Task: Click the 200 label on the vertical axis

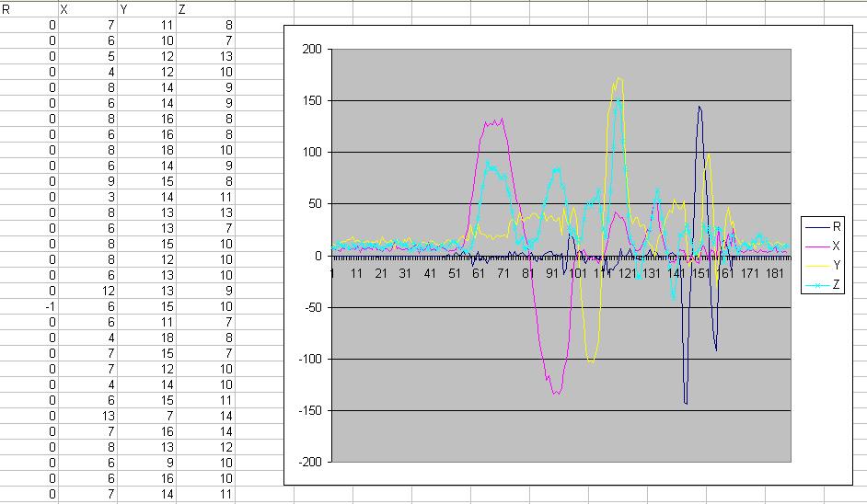Action: tap(312, 49)
